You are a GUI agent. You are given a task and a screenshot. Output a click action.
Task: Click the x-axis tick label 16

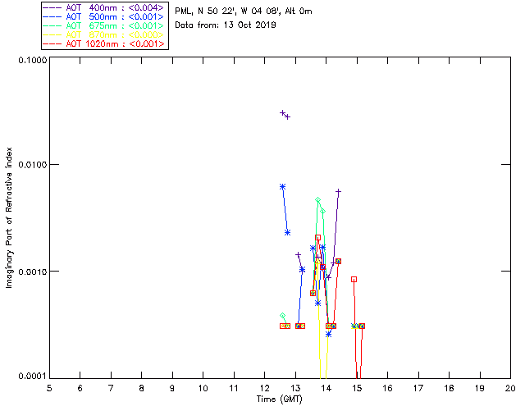click(388, 388)
